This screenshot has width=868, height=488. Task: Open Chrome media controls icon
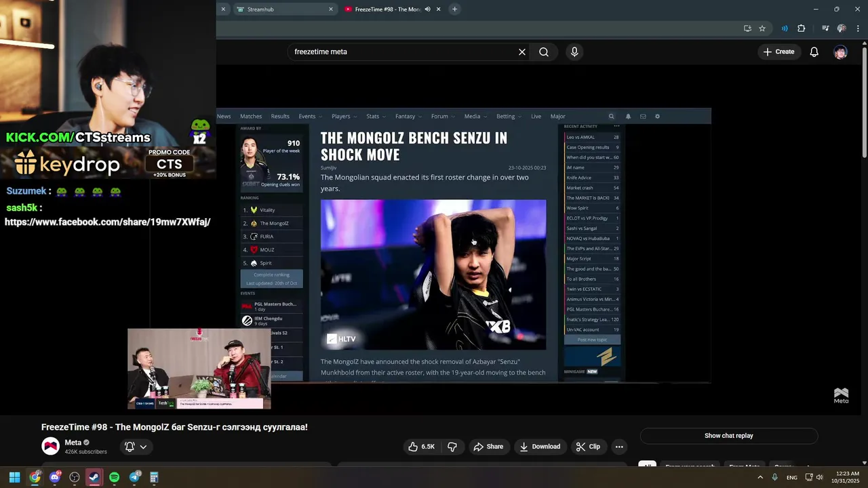point(825,28)
